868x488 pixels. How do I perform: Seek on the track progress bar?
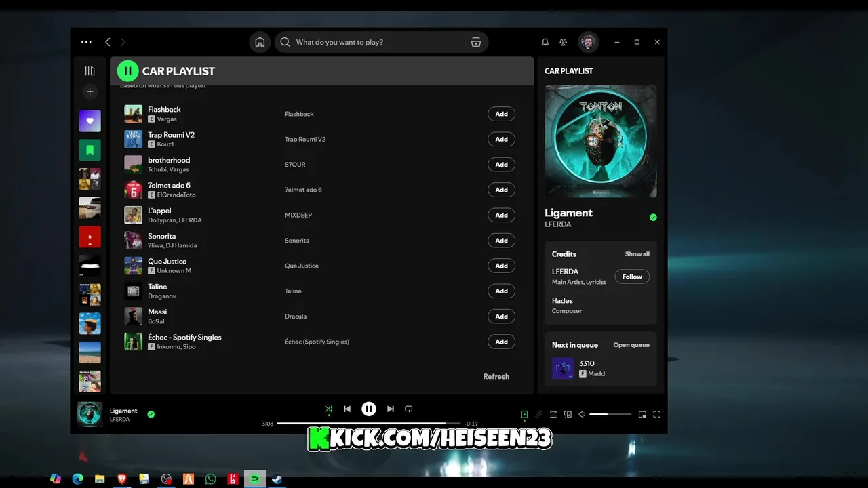[368, 424]
